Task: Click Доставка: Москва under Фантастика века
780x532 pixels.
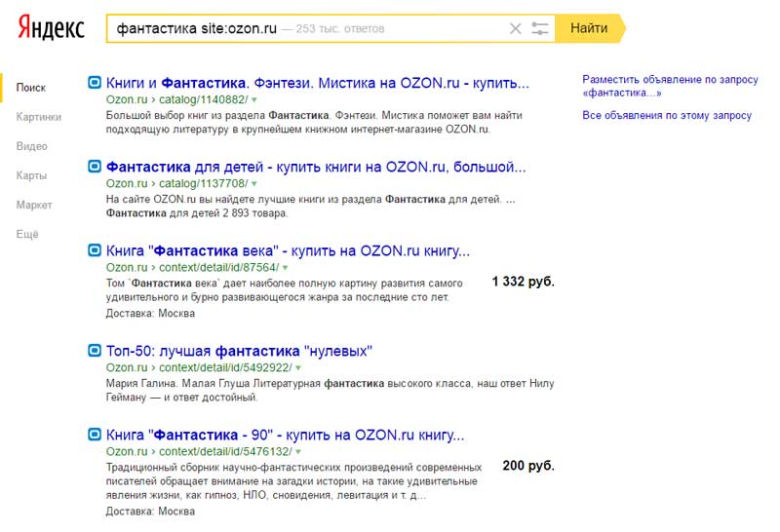Action: coord(150,314)
